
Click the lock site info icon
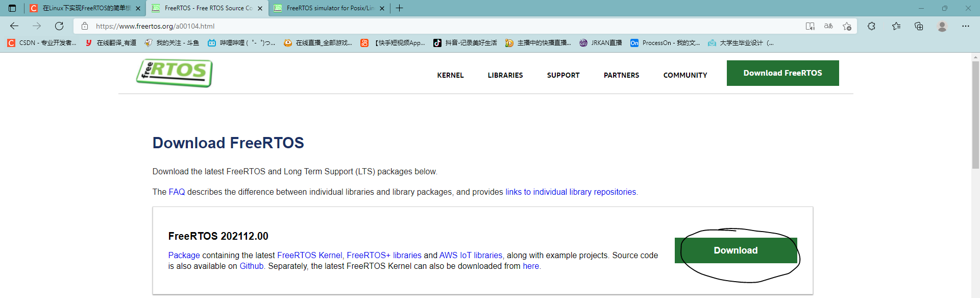point(85,26)
